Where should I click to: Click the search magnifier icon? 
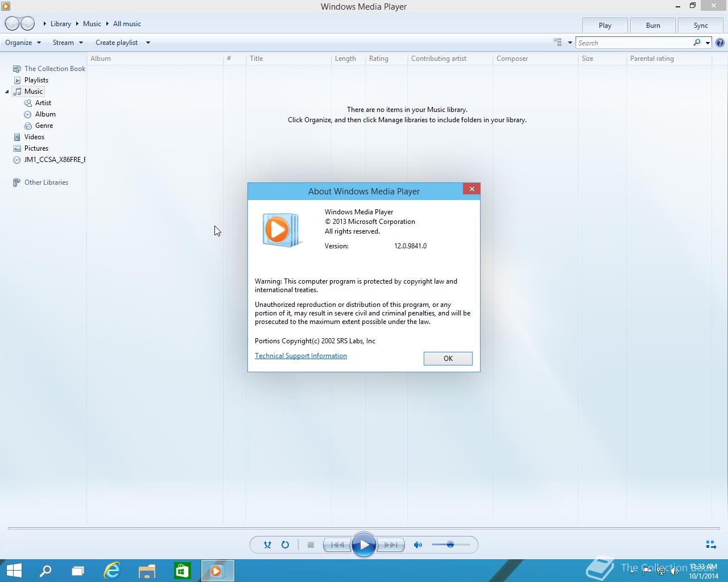[697, 43]
